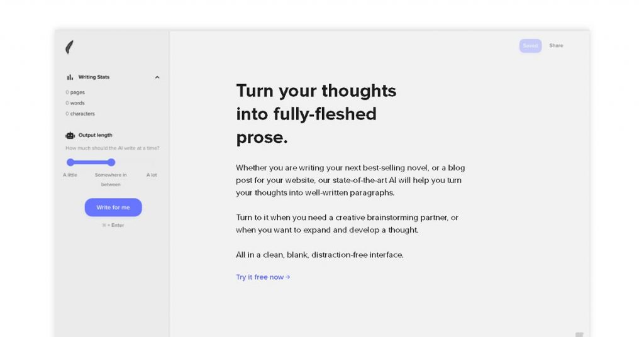Click the Share button

(x=556, y=45)
